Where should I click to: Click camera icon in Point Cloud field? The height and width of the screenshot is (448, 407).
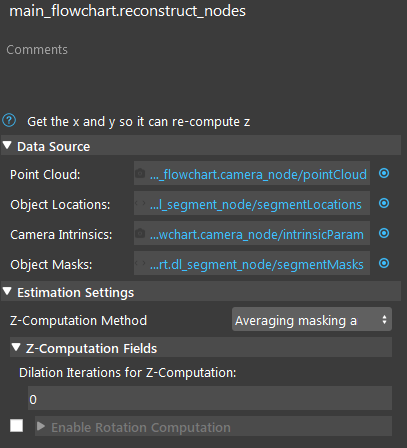[x=140, y=173]
